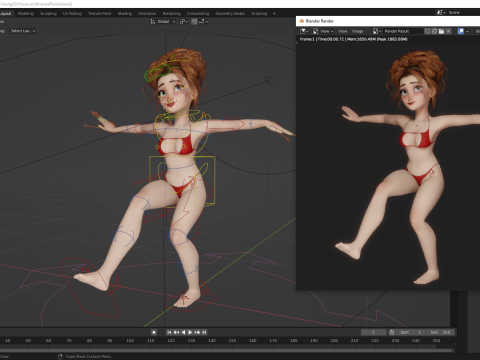Open the Scripting workspace tab
The height and width of the screenshot is (360, 480).
coord(259,13)
